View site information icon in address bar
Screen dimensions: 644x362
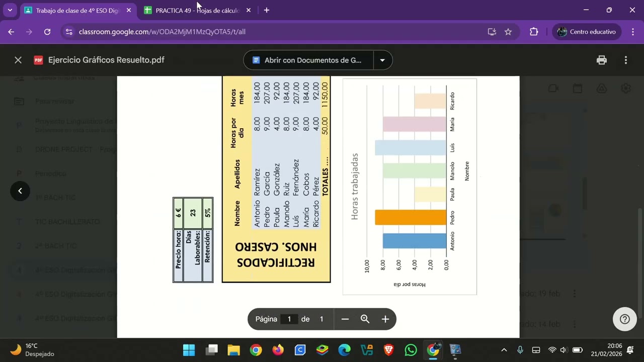coord(69,32)
